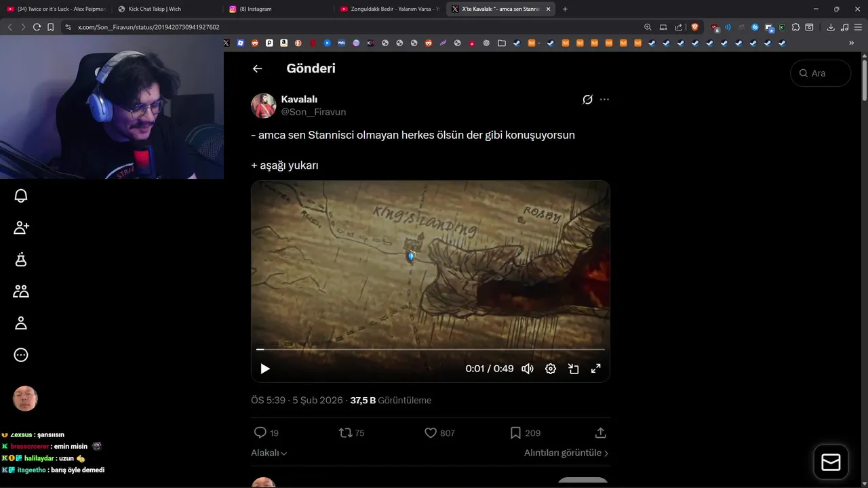Click the 37,5 B Görüntüleme view count
This screenshot has height=488, width=868.
pos(391,401)
